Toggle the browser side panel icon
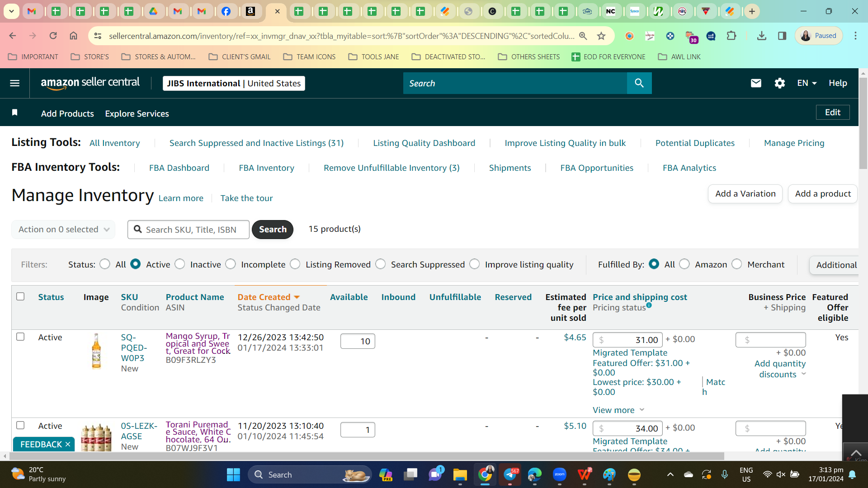Screen dimensions: 868x488 pyautogui.click(x=782, y=36)
